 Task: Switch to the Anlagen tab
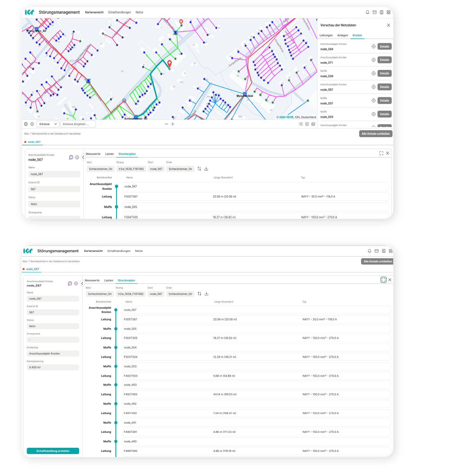coord(343,35)
